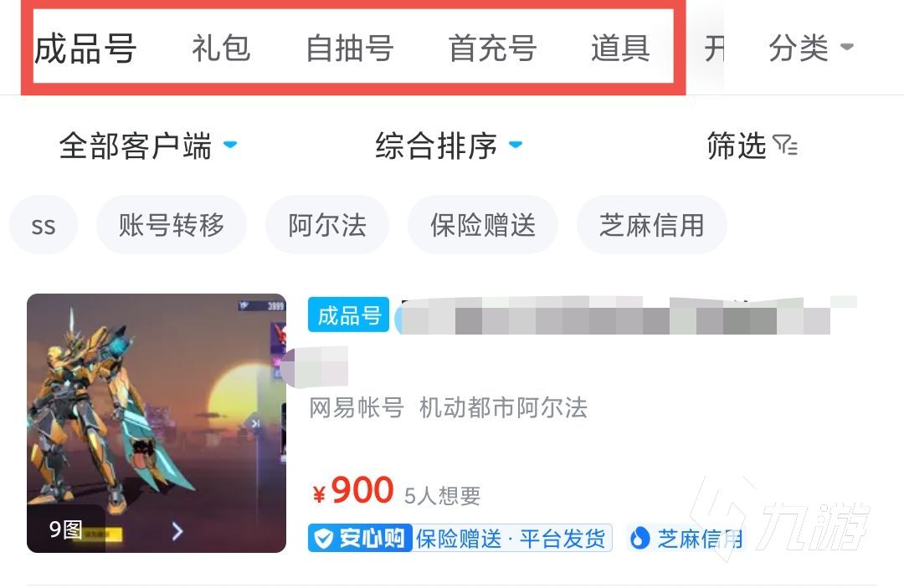Open the mech listing thumbnail image
904x588 pixels.
click(157, 423)
